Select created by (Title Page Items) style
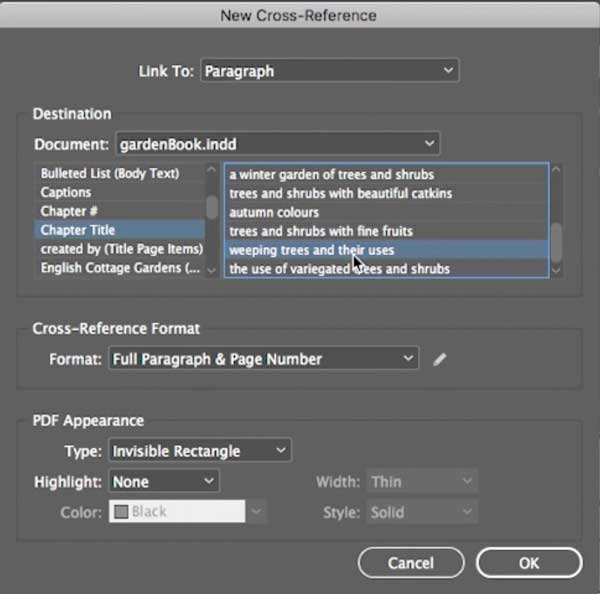 121,249
